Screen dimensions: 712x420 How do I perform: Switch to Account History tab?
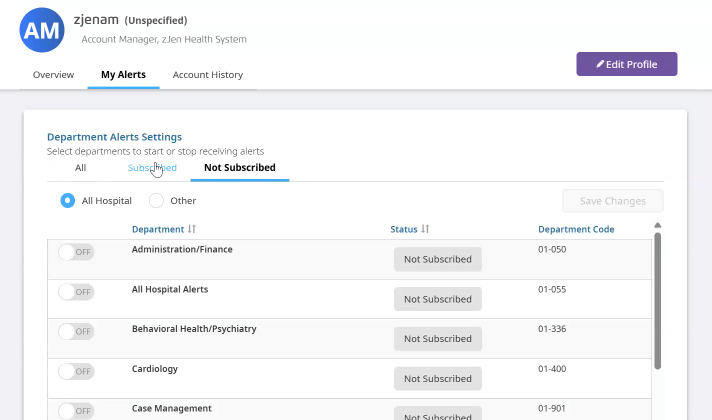(207, 75)
